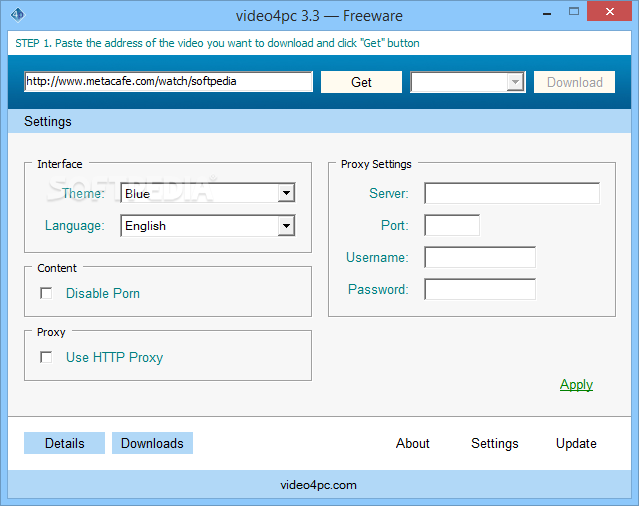This screenshot has height=506, width=639.
Task: Click the Download button
Action: [x=574, y=82]
